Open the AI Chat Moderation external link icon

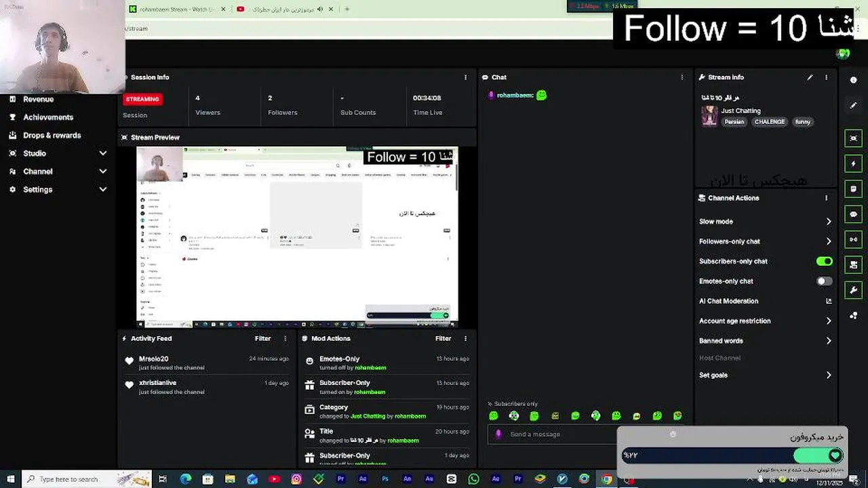(829, 301)
